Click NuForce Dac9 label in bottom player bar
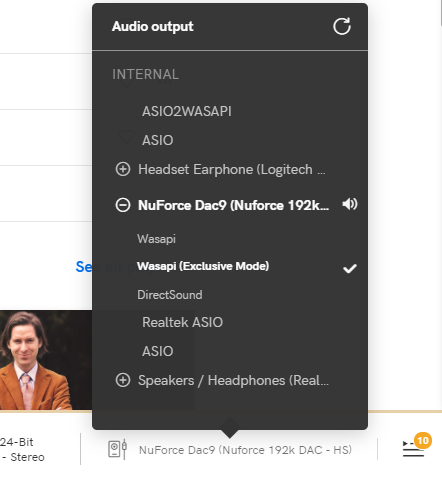 coord(245,450)
